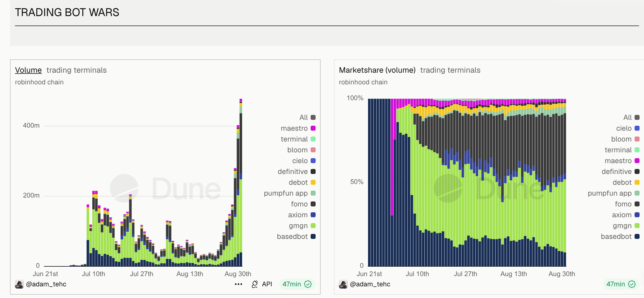
Task: Click 'robinhood chain' label under Marketshare title
Action: click(363, 82)
